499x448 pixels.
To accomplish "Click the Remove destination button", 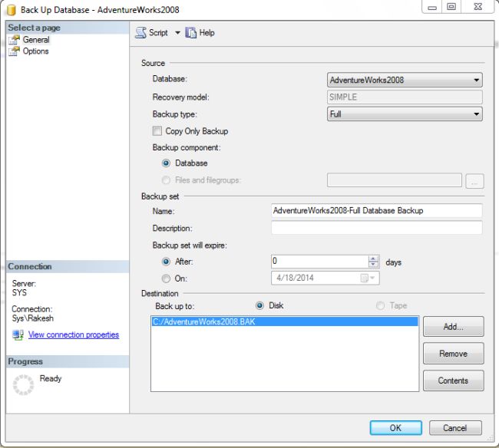I will (x=454, y=354).
